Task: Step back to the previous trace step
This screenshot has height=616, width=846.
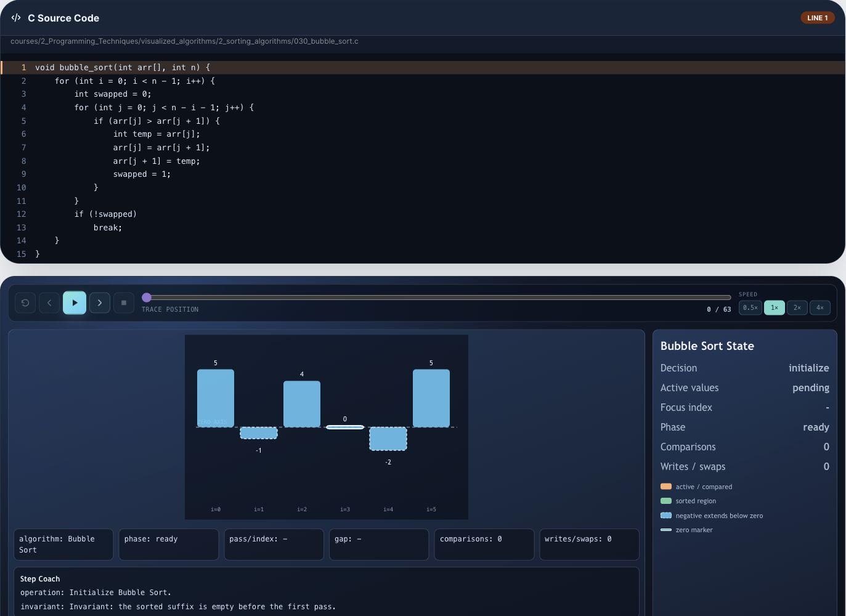Action: pyautogui.click(x=50, y=302)
